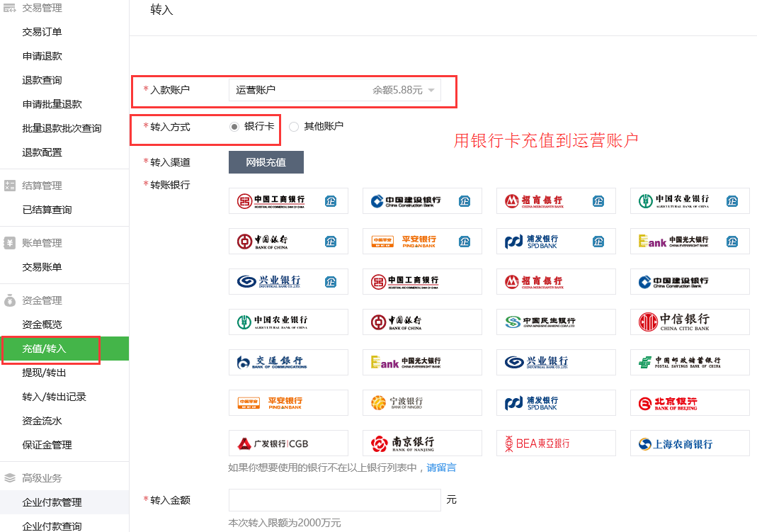Go to 资金概览 in the sidebar
The width and height of the screenshot is (757, 532).
(x=42, y=324)
